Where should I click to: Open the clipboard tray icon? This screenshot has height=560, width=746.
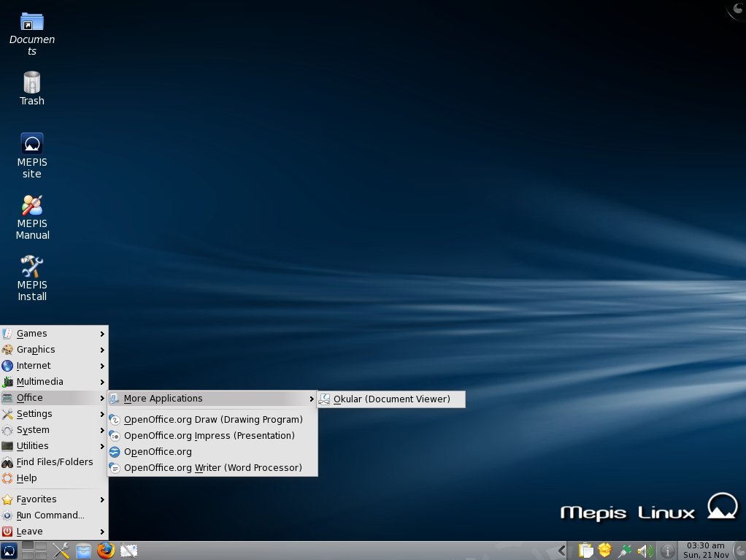pyautogui.click(x=585, y=551)
